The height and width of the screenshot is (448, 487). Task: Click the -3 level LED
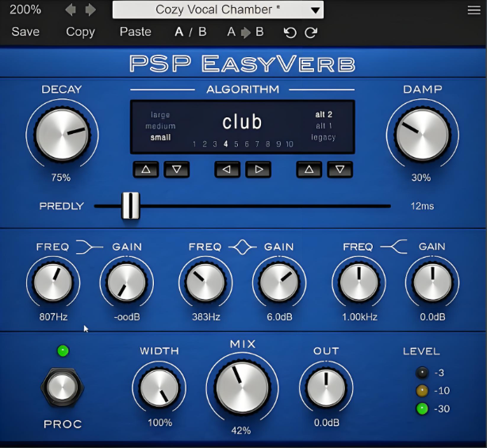pyautogui.click(x=422, y=373)
